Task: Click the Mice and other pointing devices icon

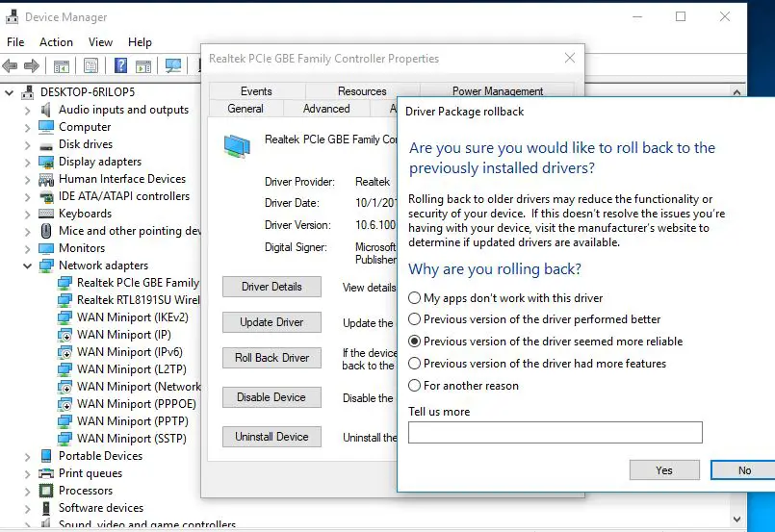Action: (x=46, y=231)
